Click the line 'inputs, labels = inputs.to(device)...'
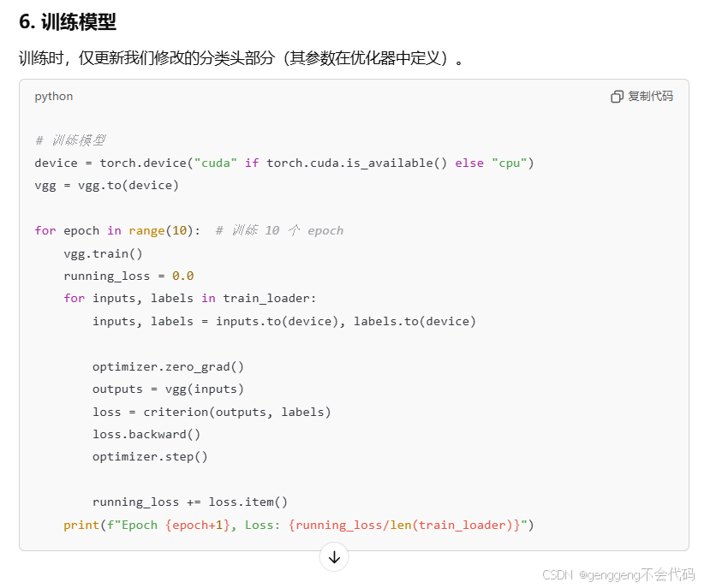Screen dimensions: 710x588 (x=284, y=321)
